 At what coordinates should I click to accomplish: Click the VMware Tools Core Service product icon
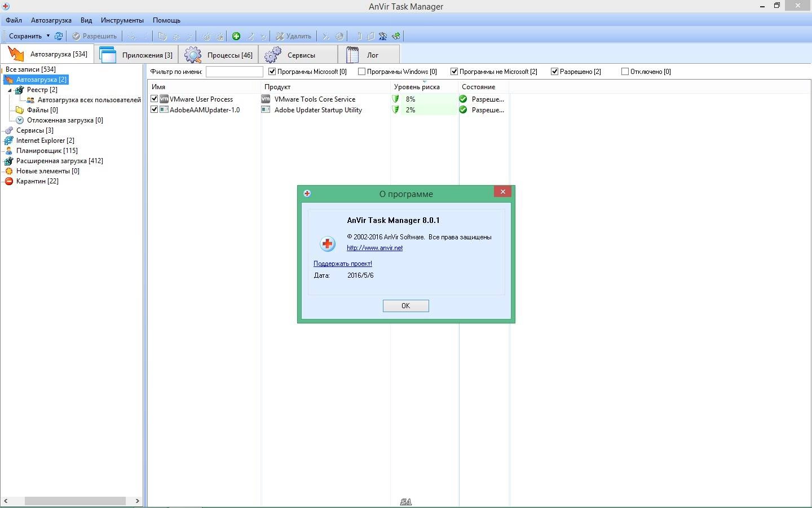pyautogui.click(x=266, y=99)
